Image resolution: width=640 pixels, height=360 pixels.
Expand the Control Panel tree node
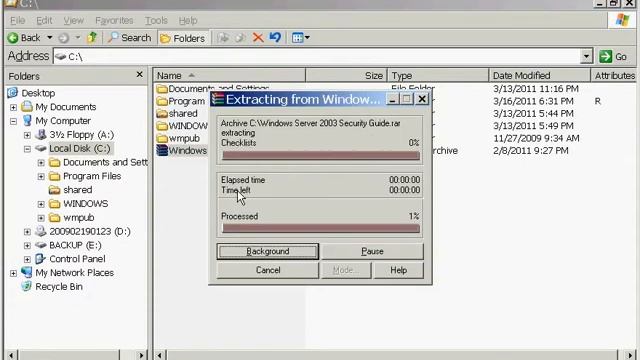pos(27,259)
